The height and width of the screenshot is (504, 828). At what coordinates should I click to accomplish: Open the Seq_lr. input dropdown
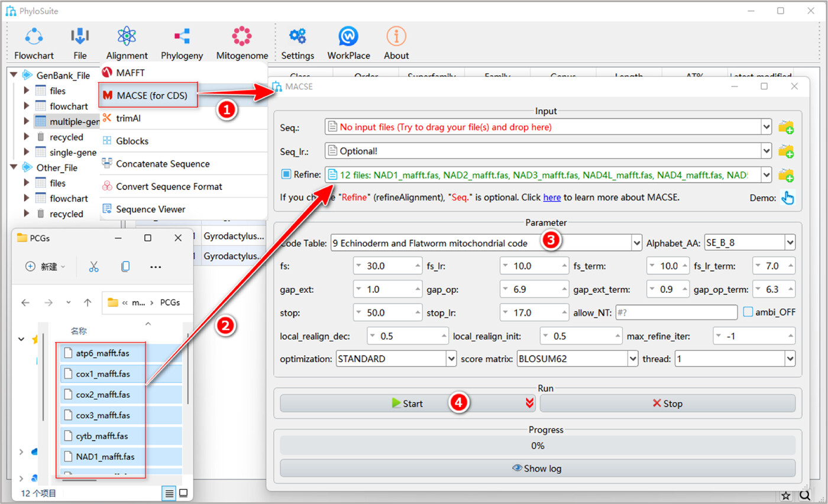[x=766, y=151]
